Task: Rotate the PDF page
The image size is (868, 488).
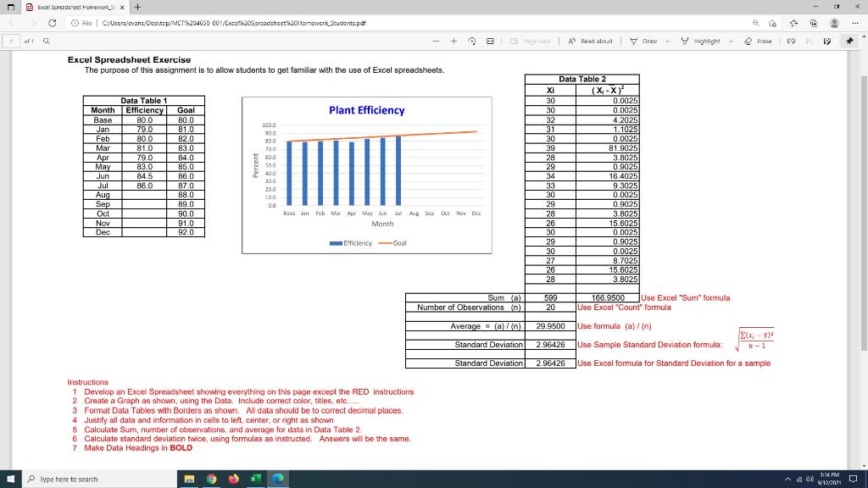Action: tap(472, 40)
